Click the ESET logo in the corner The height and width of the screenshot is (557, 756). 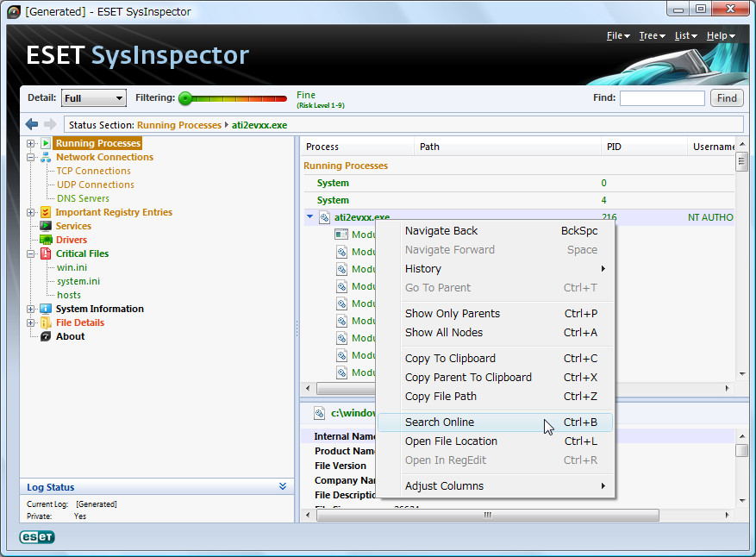(36, 536)
